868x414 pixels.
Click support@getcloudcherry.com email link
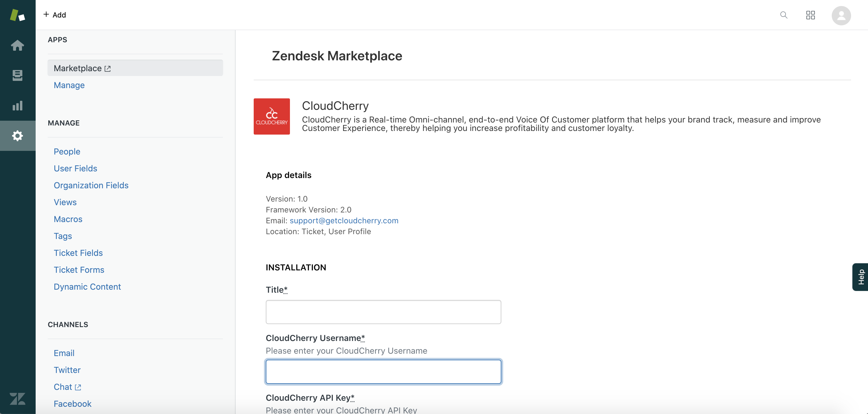click(344, 221)
